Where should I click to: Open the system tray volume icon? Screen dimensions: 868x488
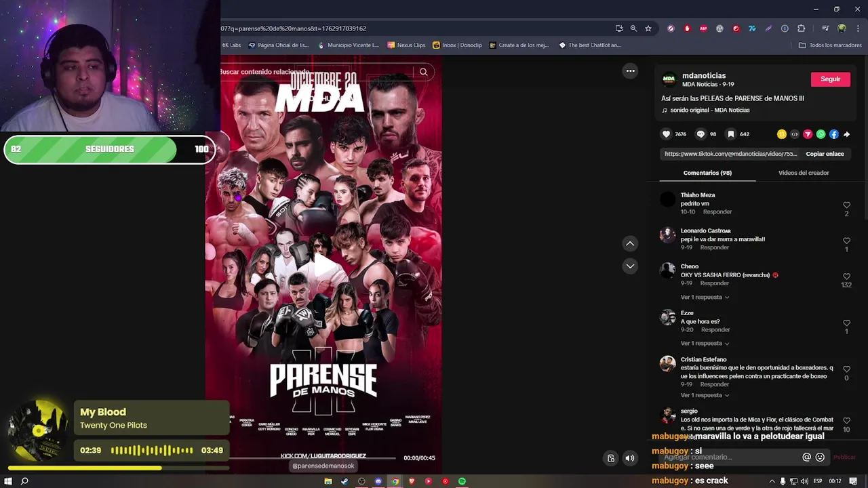tap(804, 481)
